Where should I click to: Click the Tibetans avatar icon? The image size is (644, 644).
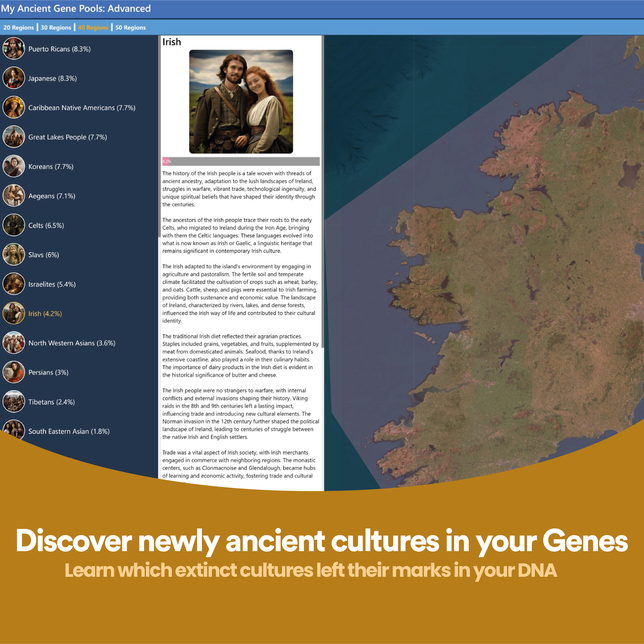tap(14, 401)
